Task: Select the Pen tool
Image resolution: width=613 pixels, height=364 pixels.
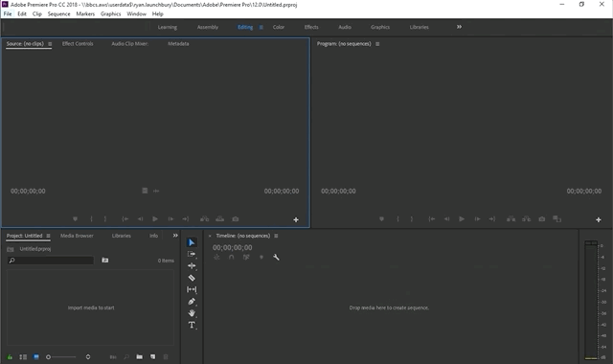Action: point(192,302)
